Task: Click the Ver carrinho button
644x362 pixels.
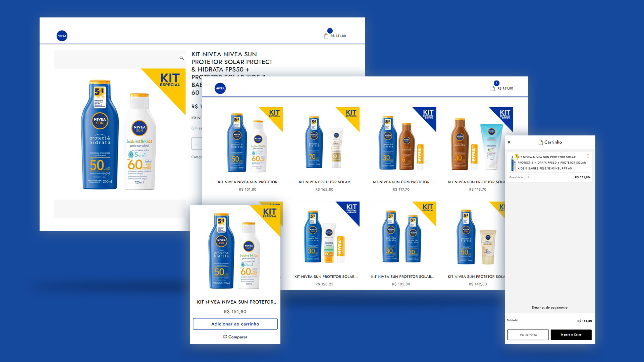Action: click(x=528, y=335)
